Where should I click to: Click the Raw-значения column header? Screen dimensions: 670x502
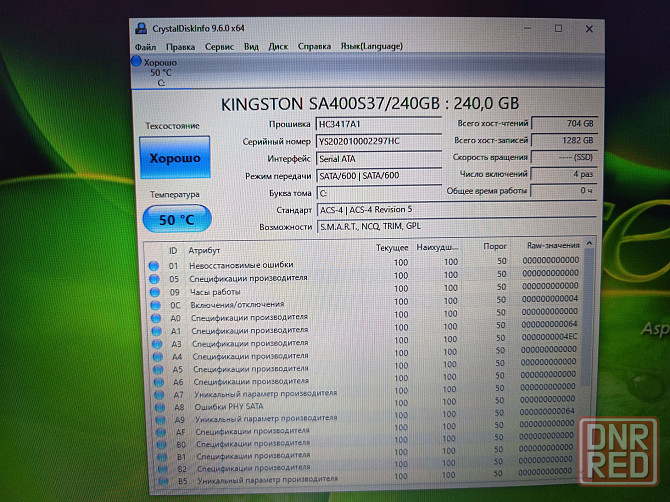[553, 245]
